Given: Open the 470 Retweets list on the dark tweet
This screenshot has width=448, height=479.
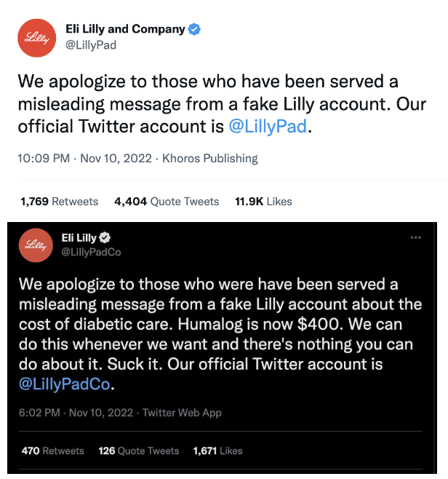Looking at the screenshot, I should (x=53, y=451).
